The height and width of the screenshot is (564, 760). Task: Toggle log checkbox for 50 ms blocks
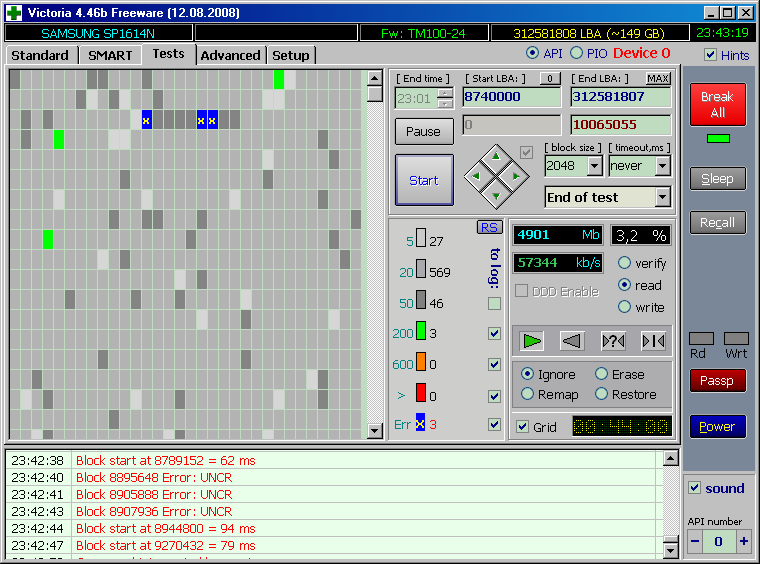[x=494, y=304]
